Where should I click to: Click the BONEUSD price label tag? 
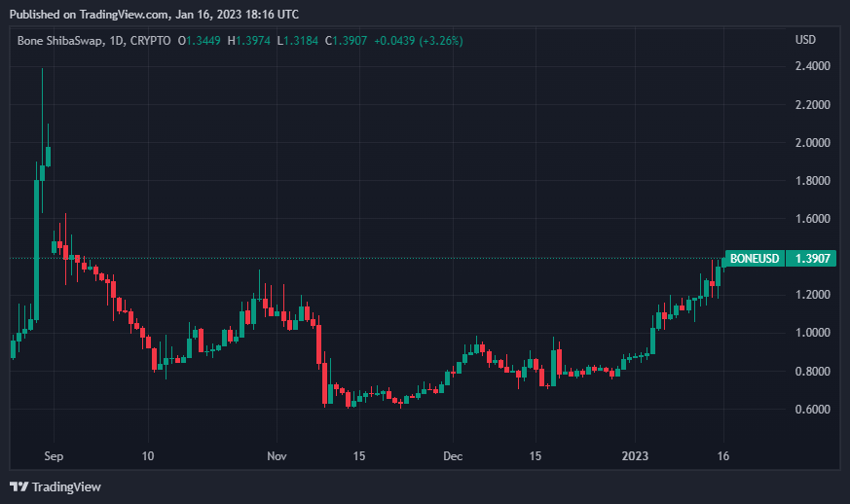[x=755, y=259]
